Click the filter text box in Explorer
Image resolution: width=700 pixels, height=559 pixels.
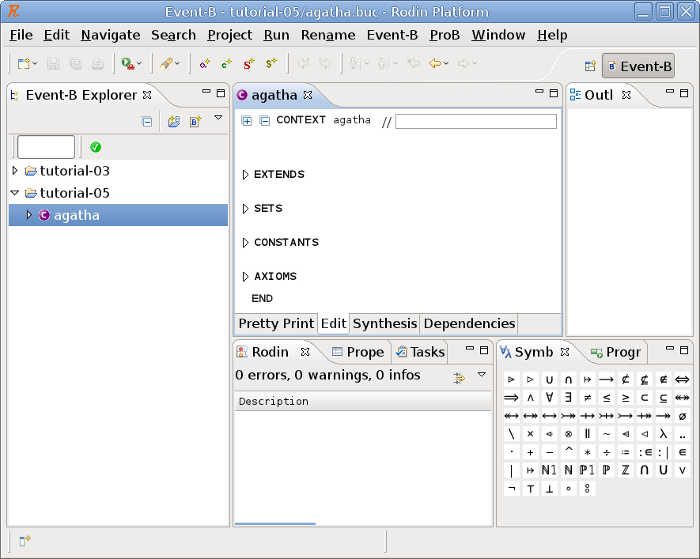(46, 147)
